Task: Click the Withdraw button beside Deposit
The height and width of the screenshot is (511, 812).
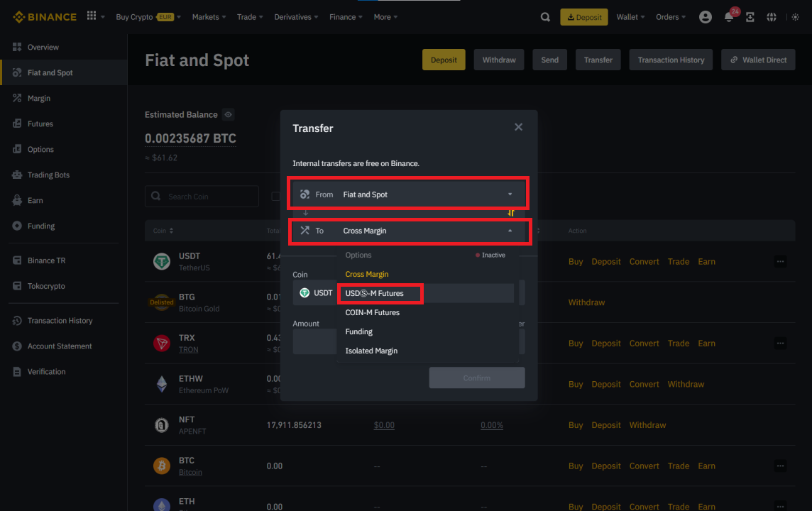Action: [x=499, y=60]
